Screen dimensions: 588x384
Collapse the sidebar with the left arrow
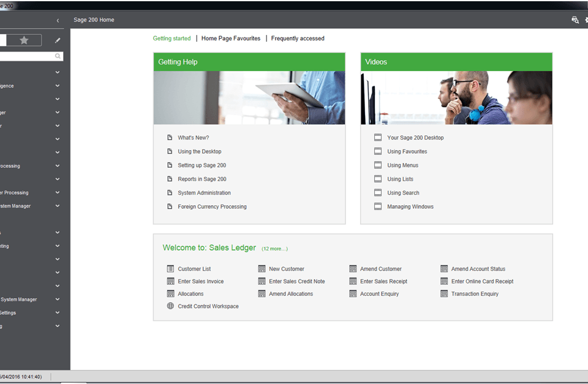[x=58, y=21]
